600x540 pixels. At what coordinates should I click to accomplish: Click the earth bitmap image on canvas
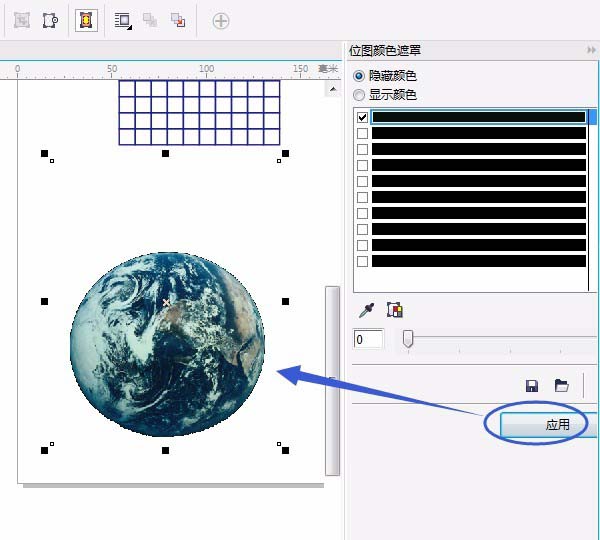point(167,344)
